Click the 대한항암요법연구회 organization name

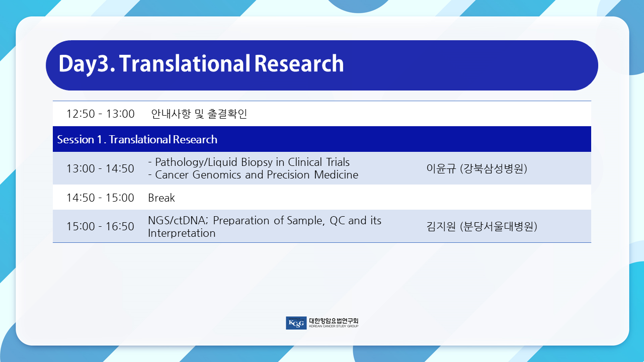pyautogui.click(x=333, y=321)
